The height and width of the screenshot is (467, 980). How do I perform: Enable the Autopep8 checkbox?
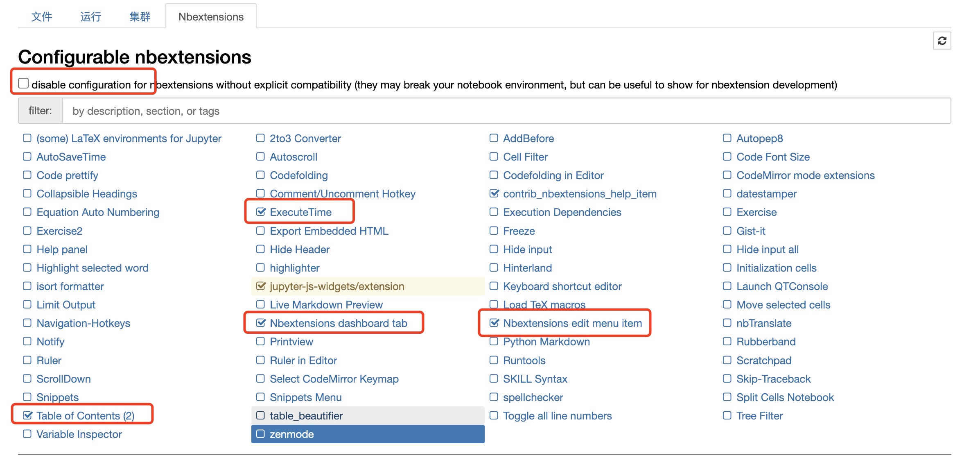(x=727, y=138)
